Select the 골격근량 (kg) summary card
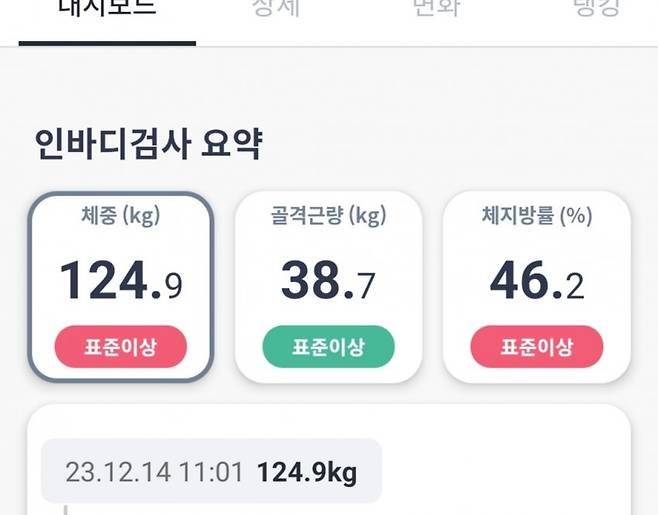658x515 pixels. click(x=328, y=286)
